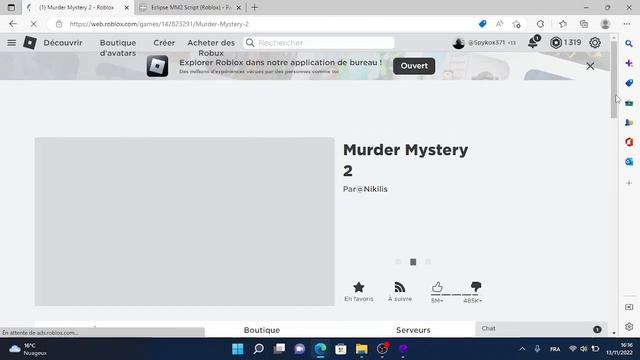Open Edge sidebar Discover sparkle icon
640x360 pixels.
click(x=629, y=63)
